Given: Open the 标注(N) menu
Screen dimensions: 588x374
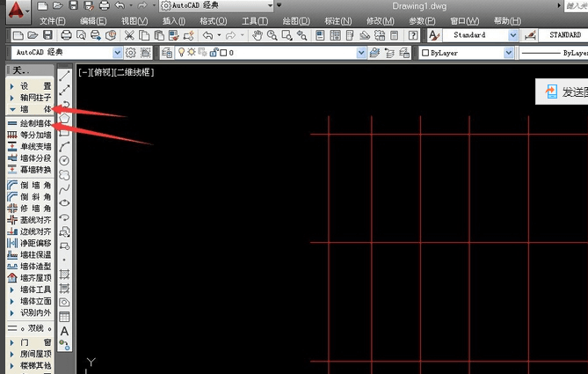Looking at the screenshot, I should tap(338, 21).
